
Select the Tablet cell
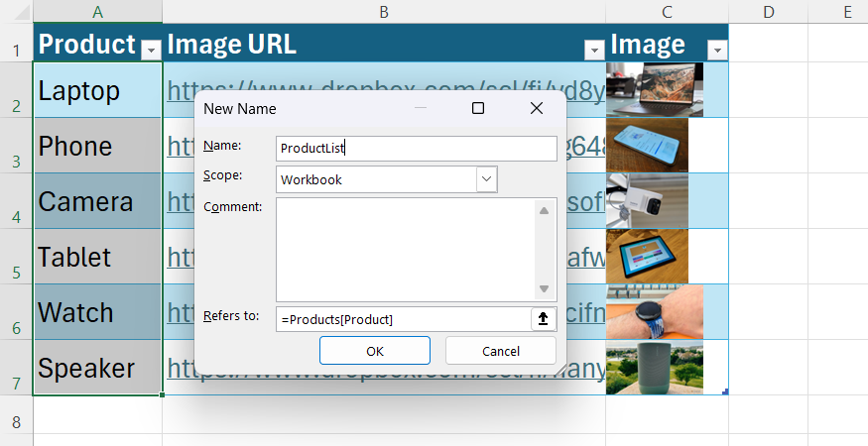(x=97, y=256)
